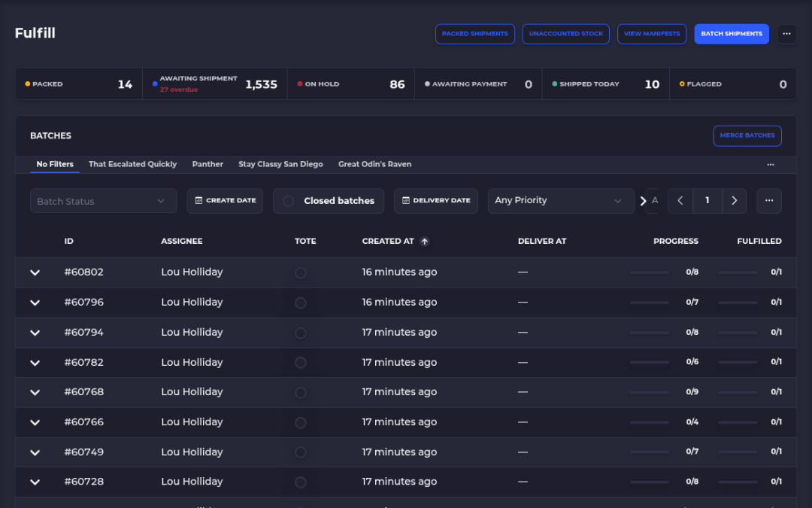Switch to Stay Classy San Diego tab
This screenshot has height=508, width=812.
[x=280, y=164]
